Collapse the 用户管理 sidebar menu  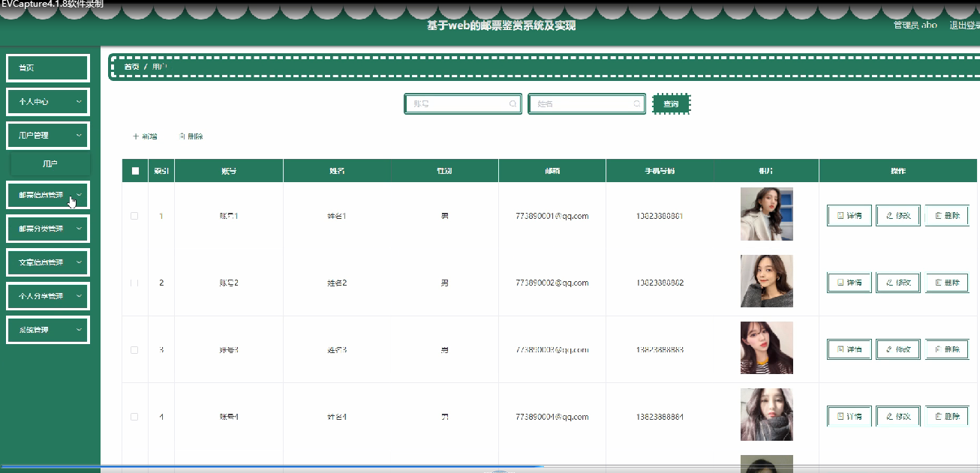pyautogui.click(x=48, y=135)
